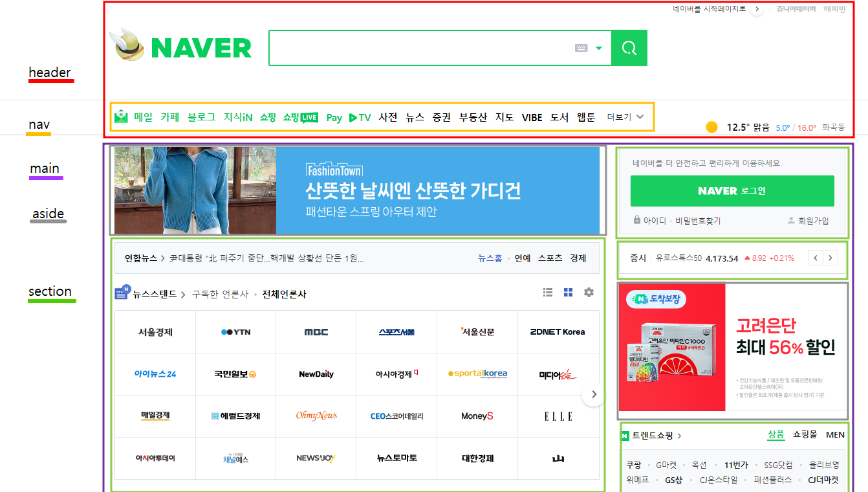
Task: Open sportalkorea press logo
Action: click(x=477, y=374)
